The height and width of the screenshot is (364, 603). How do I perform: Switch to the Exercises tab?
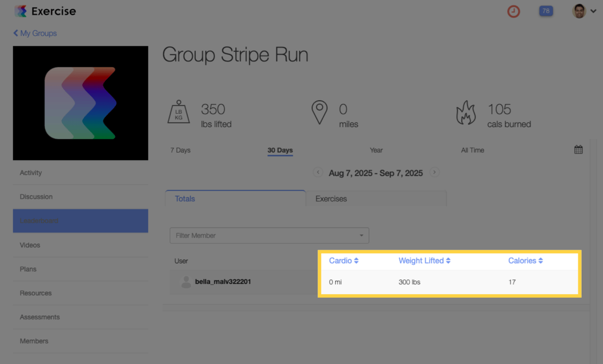(376, 199)
